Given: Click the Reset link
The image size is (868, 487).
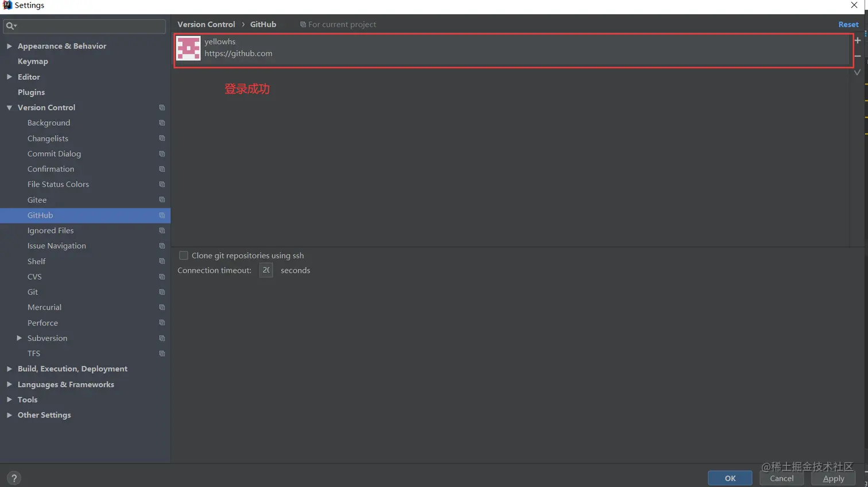Looking at the screenshot, I should pos(848,25).
